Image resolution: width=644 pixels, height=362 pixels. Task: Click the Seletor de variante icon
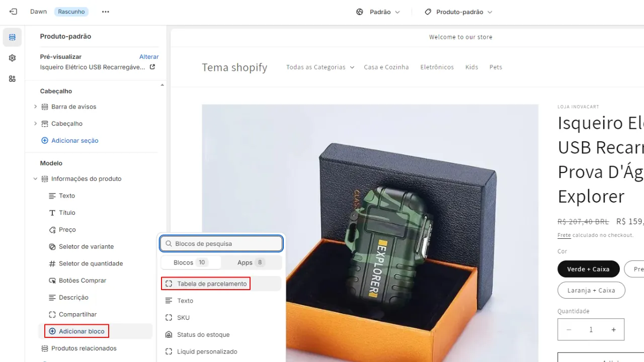click(x=52, y=247)
